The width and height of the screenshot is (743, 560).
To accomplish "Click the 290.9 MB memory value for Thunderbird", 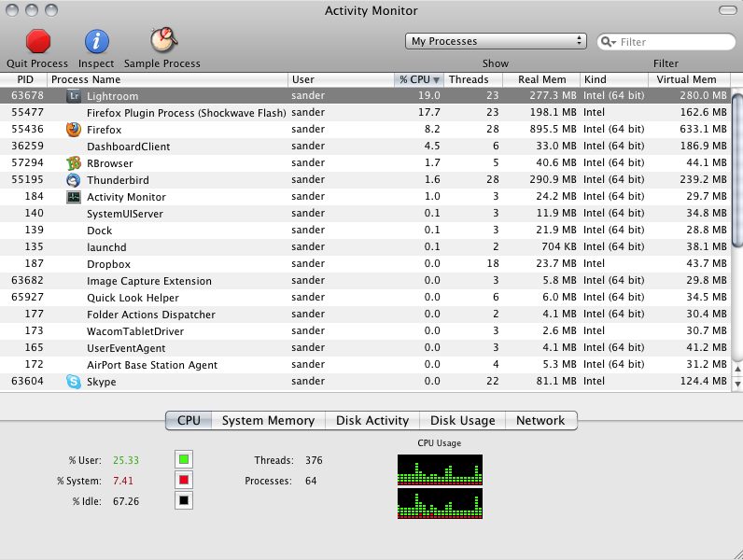I will 553,180.
